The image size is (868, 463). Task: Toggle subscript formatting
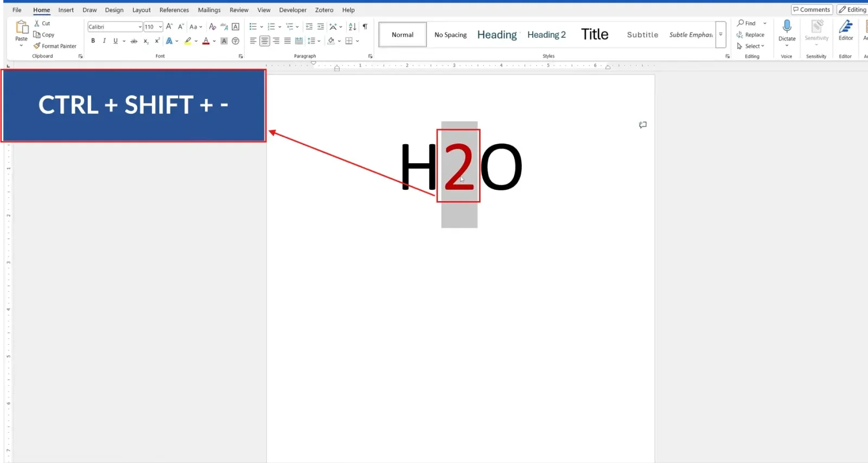coord(145,41)
